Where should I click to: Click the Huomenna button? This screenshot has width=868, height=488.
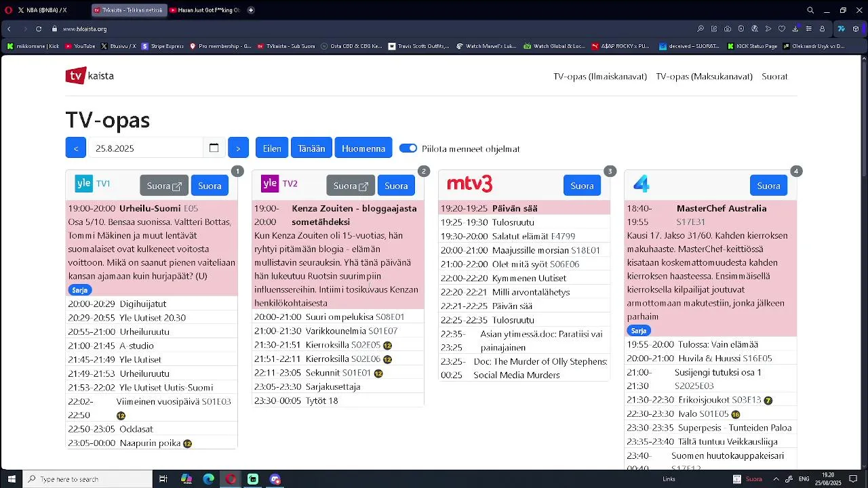[x=363, y=148]
